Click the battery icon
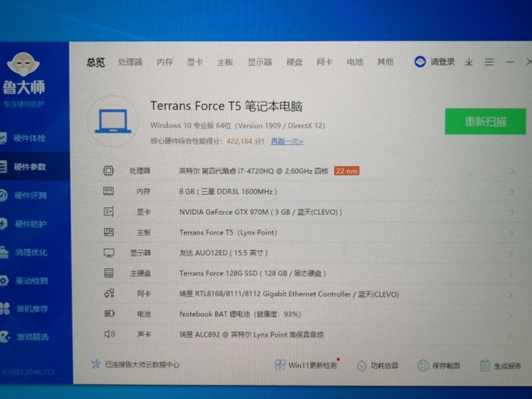 click(110, 313)
